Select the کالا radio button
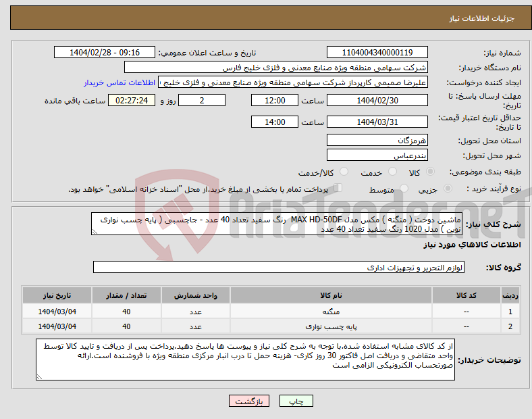This screenshot has height=419, width=532. pyautogui.click(x=430, y=172)
